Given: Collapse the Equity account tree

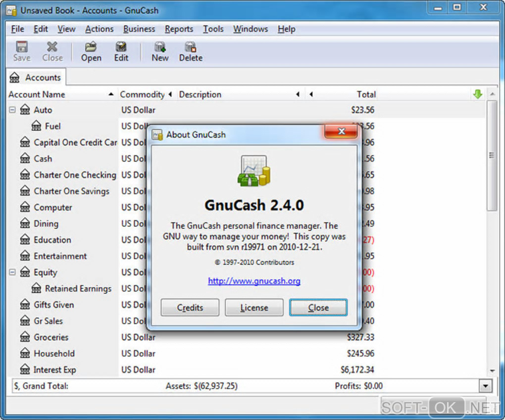Looking at the screenshot, I should click(12, 272).
